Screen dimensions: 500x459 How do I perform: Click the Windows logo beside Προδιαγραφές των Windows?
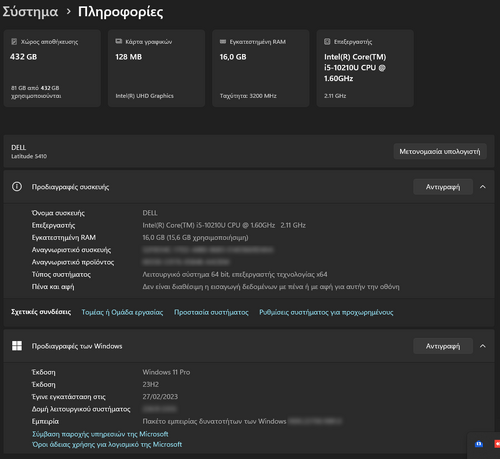17,346
